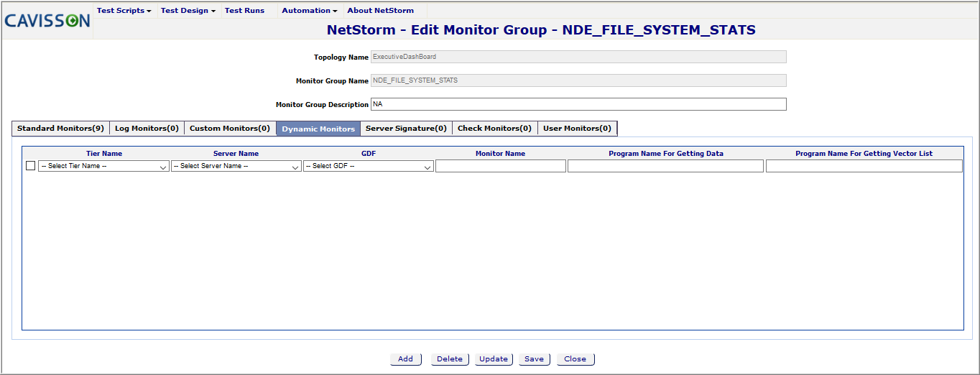The image size is (980, 375).
Task: Expand the Select GDF dropdown
Action: [x=369, y=166]
